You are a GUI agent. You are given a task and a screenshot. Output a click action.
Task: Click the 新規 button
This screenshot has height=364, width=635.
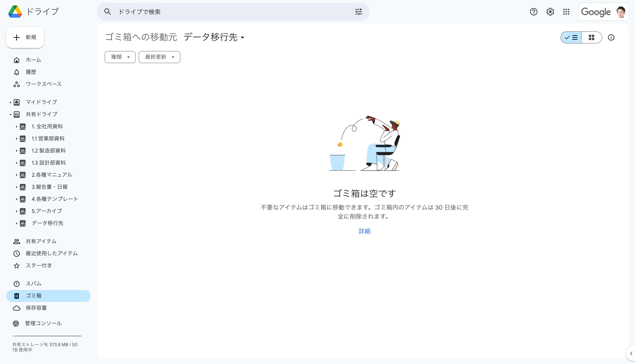pos(25,37)
